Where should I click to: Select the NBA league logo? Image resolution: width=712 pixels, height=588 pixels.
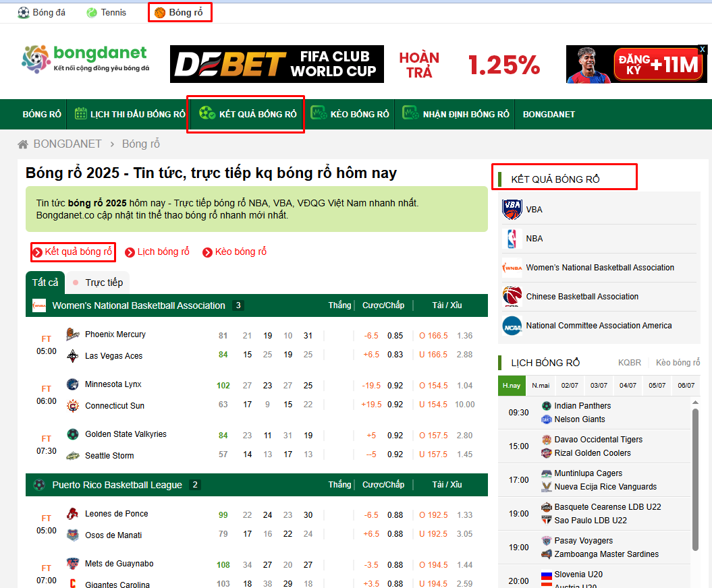click(512, 239)
